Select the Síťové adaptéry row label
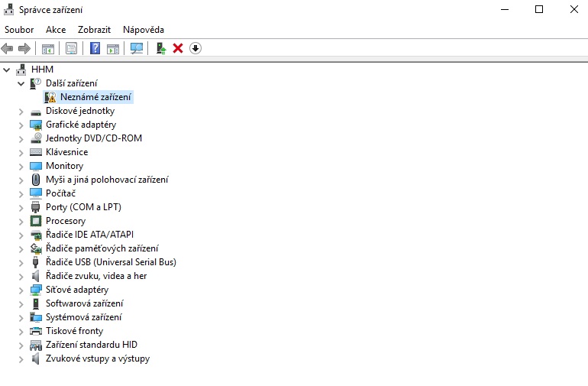The height and width of the screenshot is (386, 588). tap(77, 290)
